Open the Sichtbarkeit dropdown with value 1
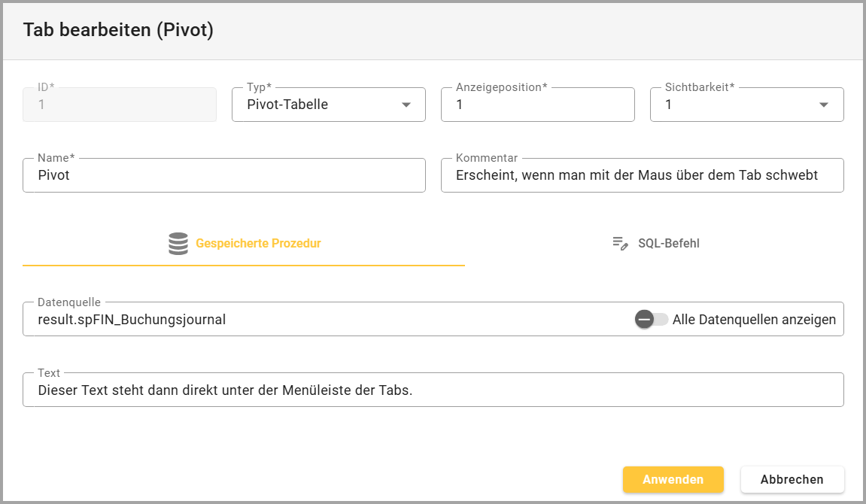This screenshot has height=504, width=866. pos(737,105)
